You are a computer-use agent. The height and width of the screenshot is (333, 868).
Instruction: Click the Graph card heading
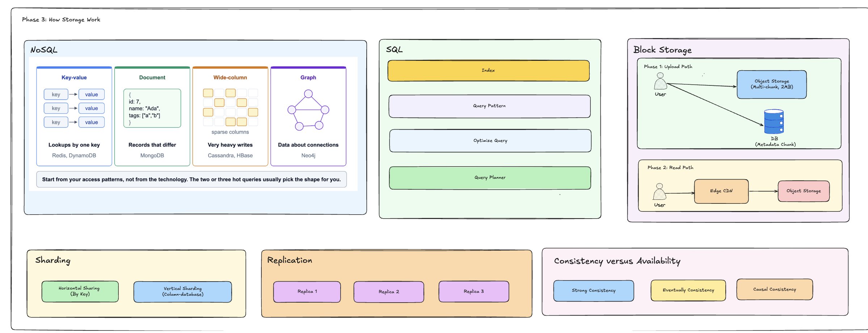point(308,77)
